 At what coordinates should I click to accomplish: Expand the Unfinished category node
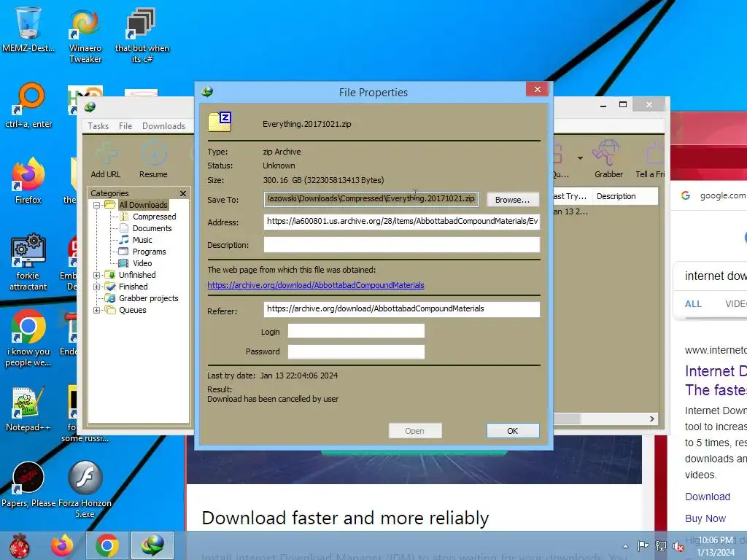tap(97, 275)
